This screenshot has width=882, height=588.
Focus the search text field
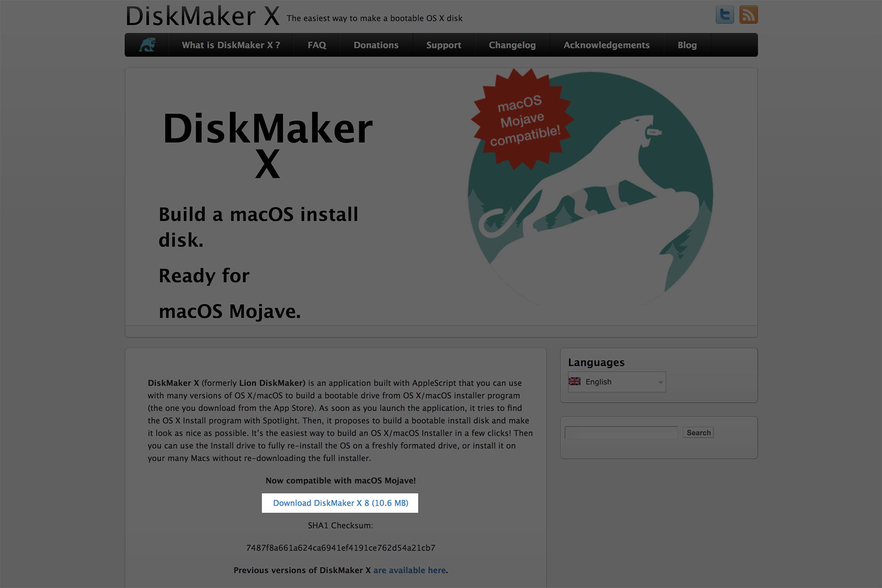pyautogui.click(x=621, y=432)
